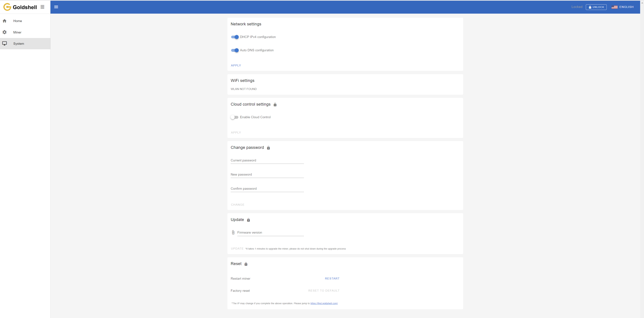Screen dimensions: 644x318
Task: Apply the Network settings
Action: point(236,65)
